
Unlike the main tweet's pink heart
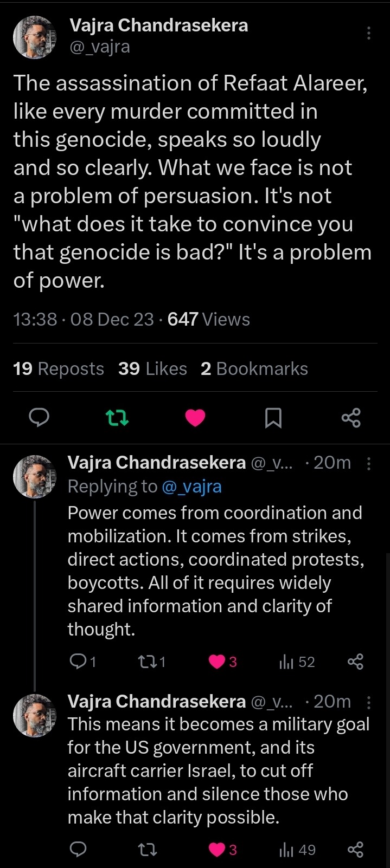click(x=195, y=417)
